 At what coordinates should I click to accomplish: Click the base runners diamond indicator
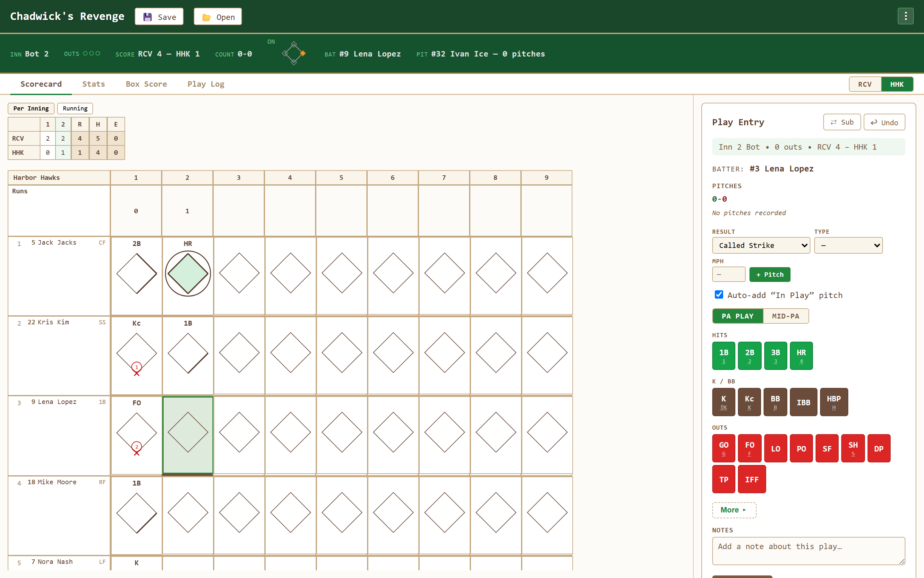[x=294, y=53]
